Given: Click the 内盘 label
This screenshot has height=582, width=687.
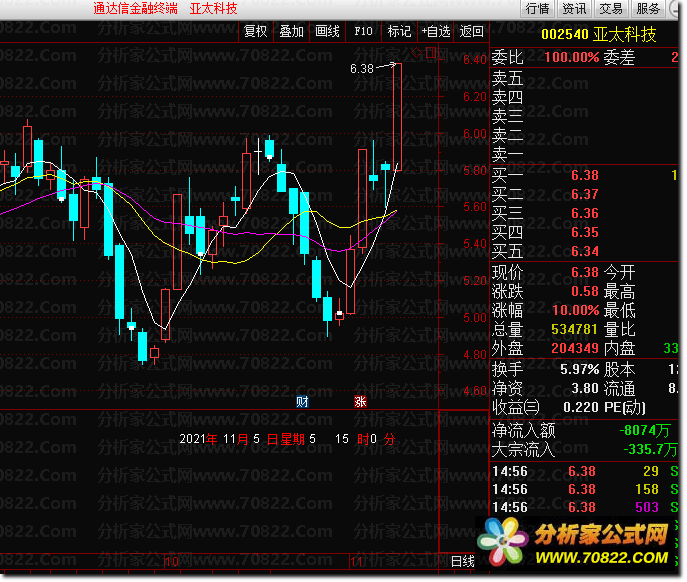Looking at the screenshot, I should tap(620, 349).
